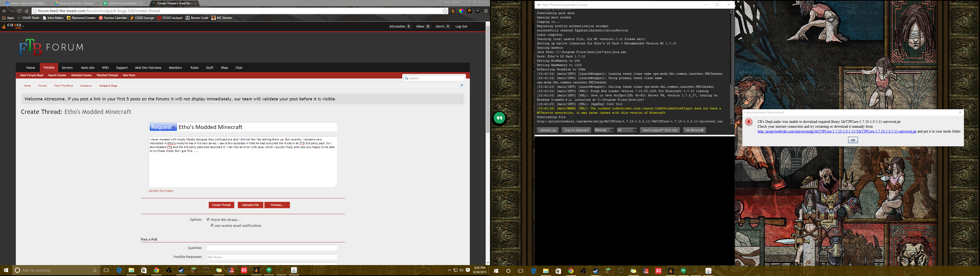Viewport: 980px width, 276px height.
Task: Open the CS:GO Stash bookmark
Action: (x=29, y=18)
